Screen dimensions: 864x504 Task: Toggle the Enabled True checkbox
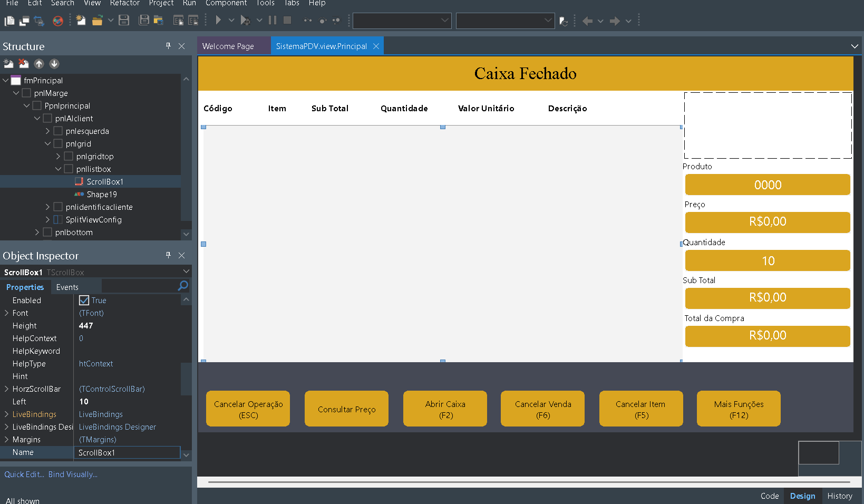pyautogui.click(x=84, y=301)
